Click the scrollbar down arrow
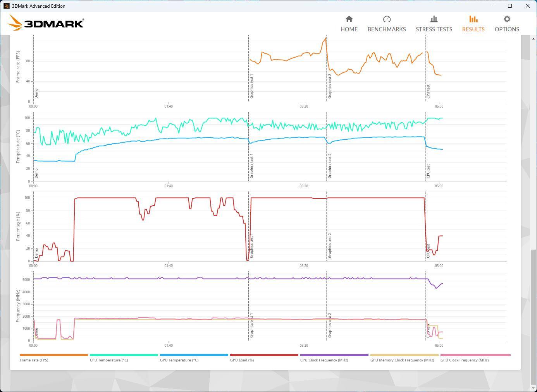The height and width of the screenshot is (392, 537). [533, 388]
